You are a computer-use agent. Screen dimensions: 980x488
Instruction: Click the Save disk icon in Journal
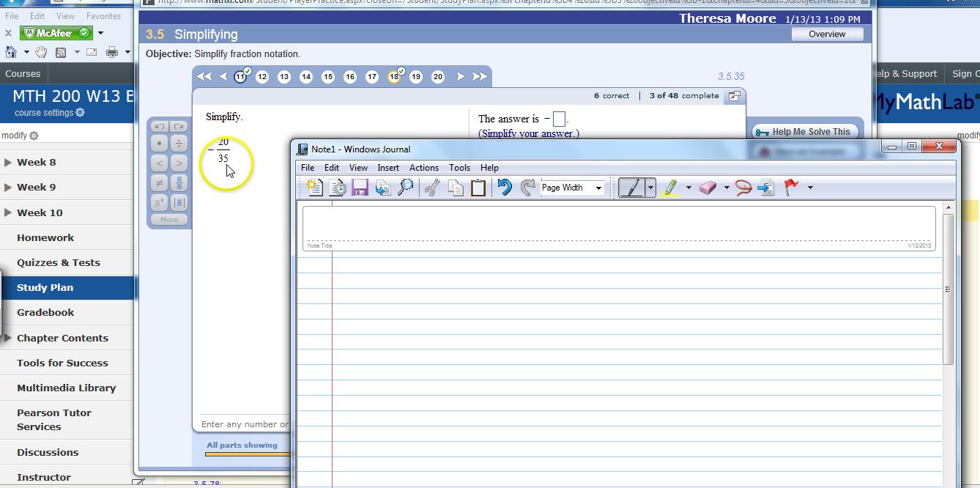coord(360,188)
